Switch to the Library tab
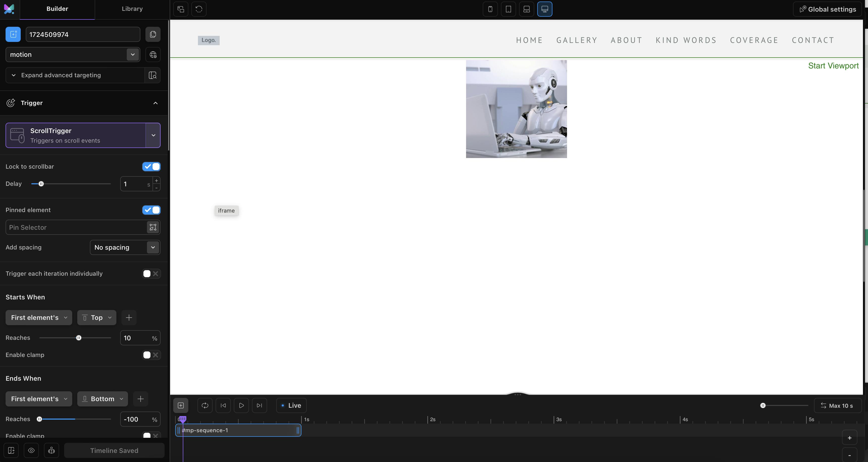 click(x=132, y=9)
